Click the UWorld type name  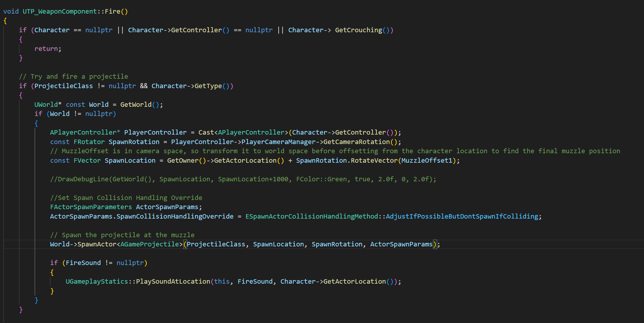[46, 105]
